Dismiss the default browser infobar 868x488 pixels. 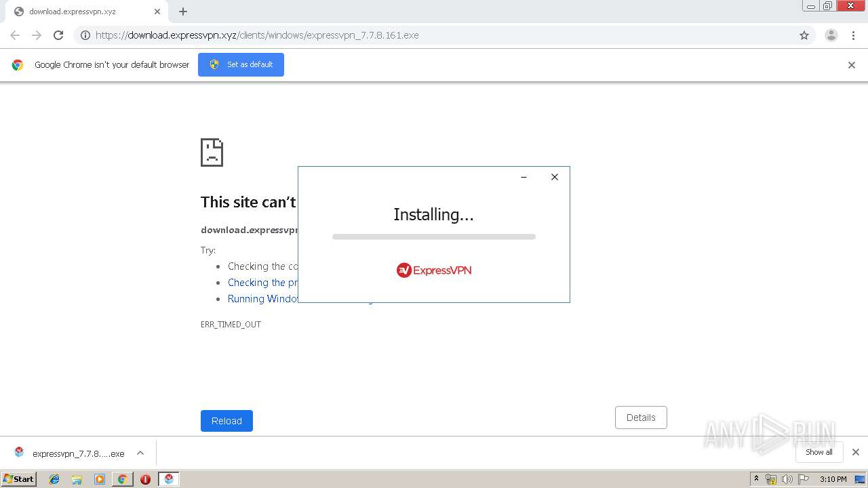pos(852,65)
